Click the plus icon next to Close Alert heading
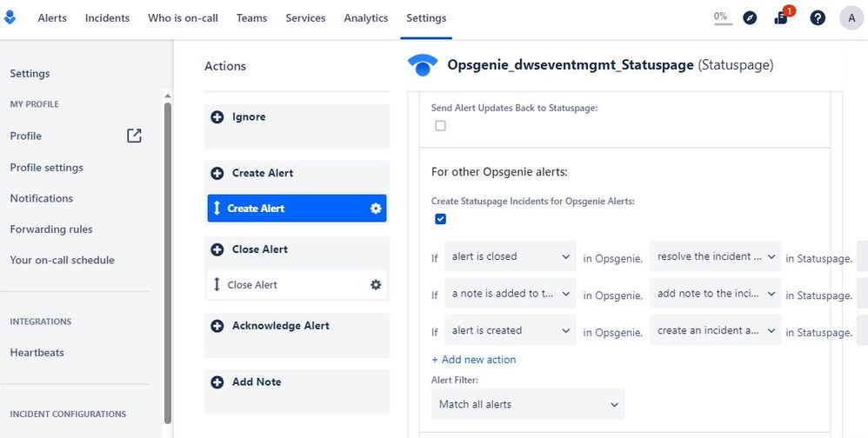868x438 pixels. point(217,249)
